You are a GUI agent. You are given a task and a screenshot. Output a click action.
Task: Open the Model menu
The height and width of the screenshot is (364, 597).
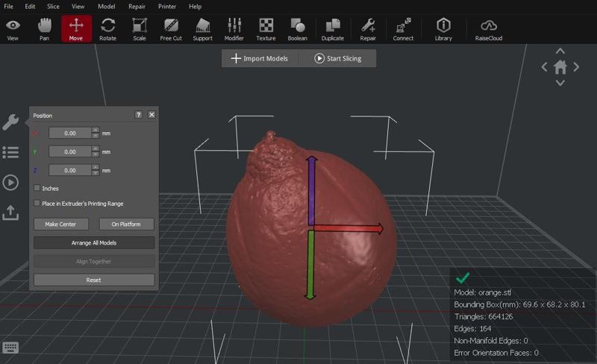tap(106, 7)
